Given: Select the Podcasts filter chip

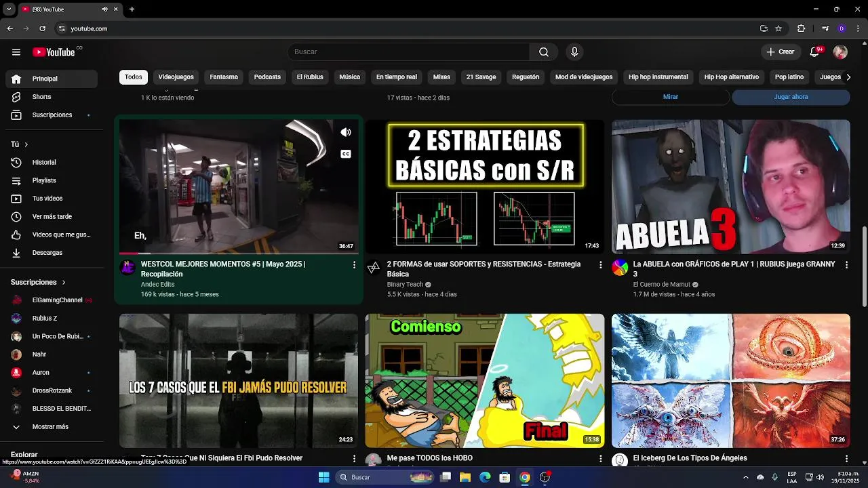Looking at the screenshot, I should [267, 77].
